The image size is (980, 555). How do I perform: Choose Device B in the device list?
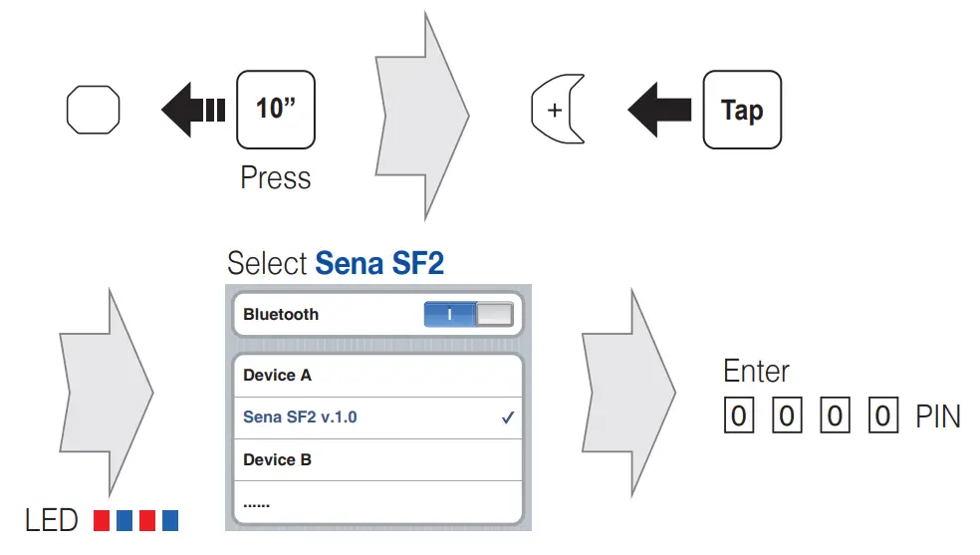376,460
